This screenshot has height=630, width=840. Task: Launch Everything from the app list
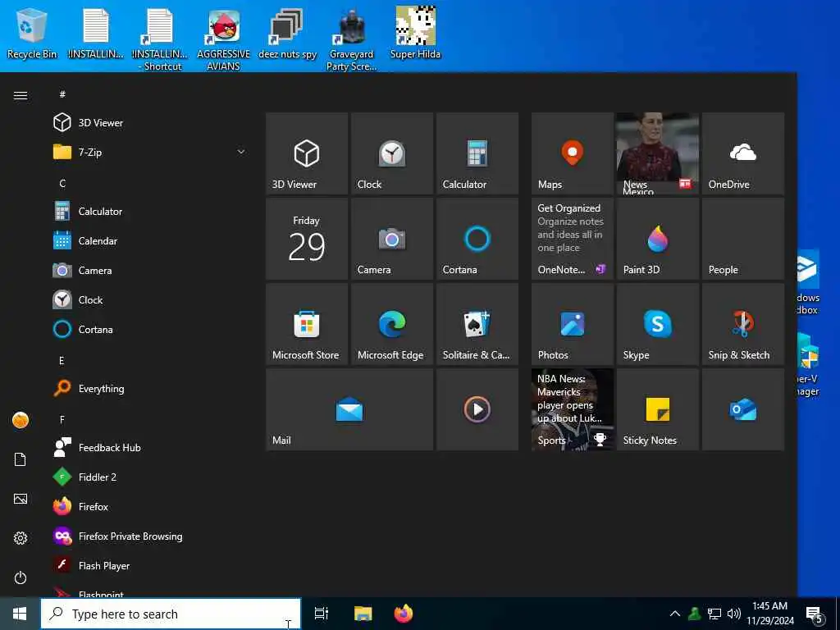[150, 388]
